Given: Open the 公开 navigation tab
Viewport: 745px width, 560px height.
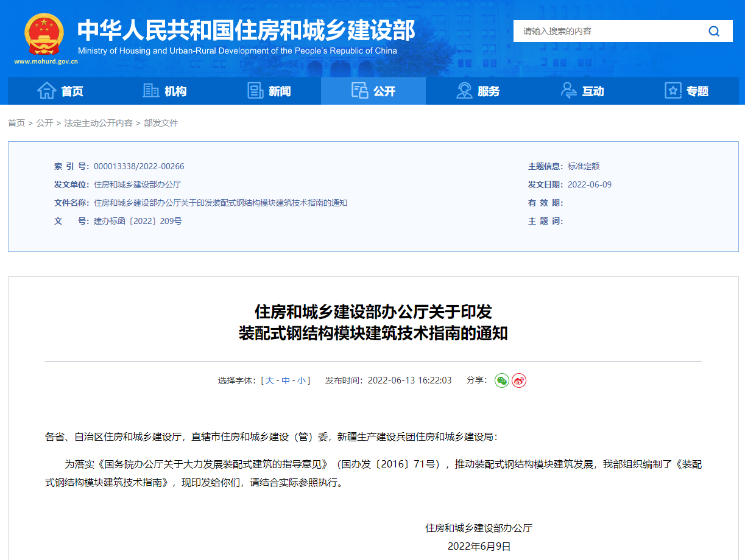Looking at the screenshot, I should click(373, 91).
